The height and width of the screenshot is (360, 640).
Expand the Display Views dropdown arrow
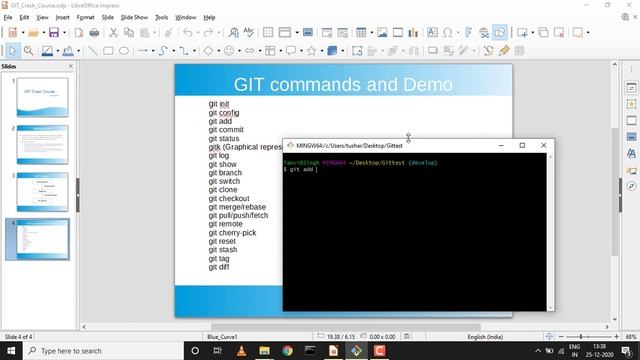click(x=297, y=33)
